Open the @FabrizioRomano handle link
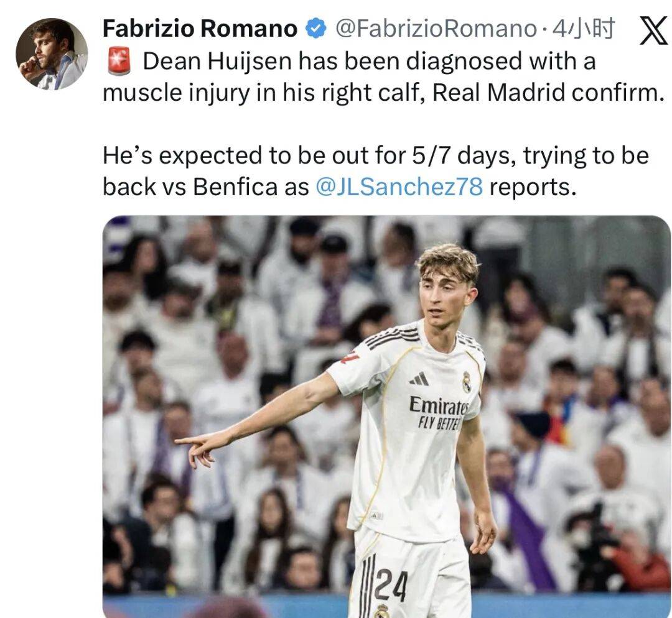This screenshot has height=618, width=672. tap(436, 29)
